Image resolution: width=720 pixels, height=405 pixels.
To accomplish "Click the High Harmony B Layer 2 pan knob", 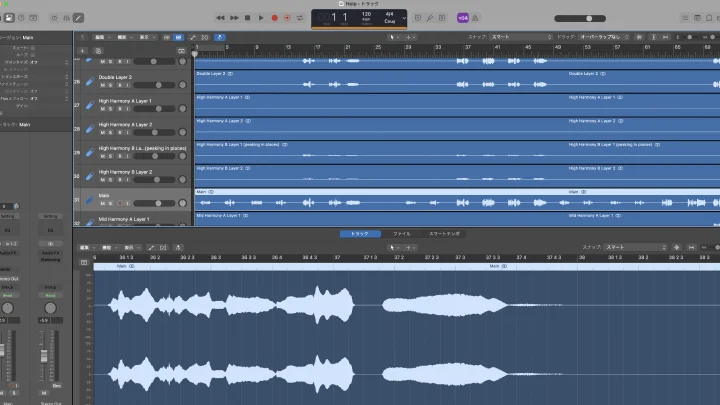I will click(x=183, y=180).
